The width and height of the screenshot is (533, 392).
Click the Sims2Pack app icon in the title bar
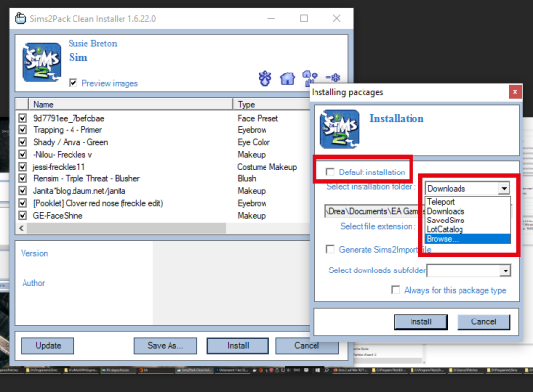[21, 18]
